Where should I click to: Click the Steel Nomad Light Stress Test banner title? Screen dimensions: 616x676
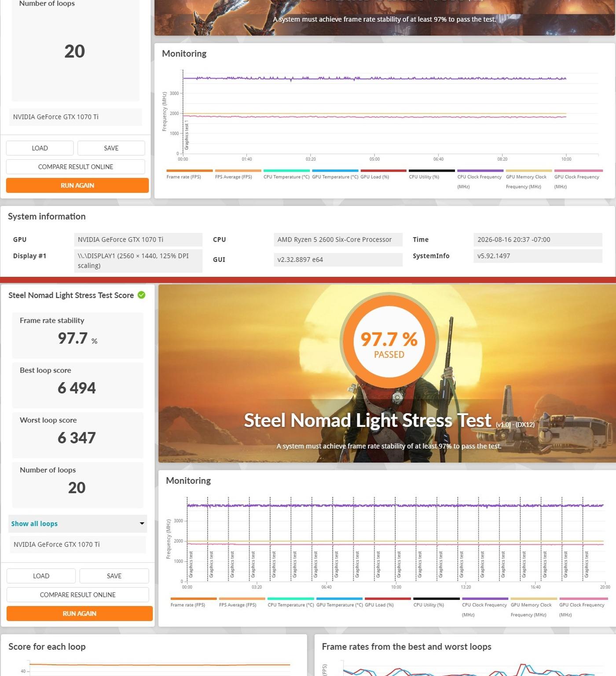[x=367, y=420]
